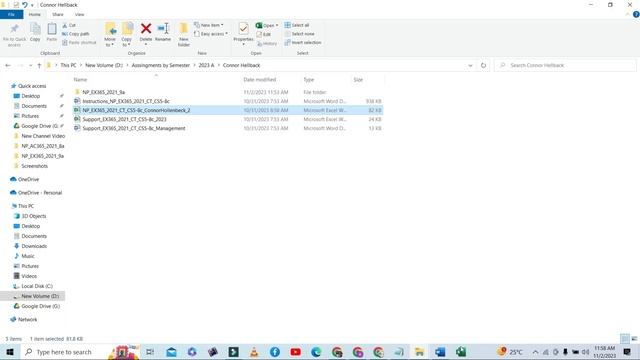Open the File menu tab
Viewport: 640px width, 360px height.
coord(11,14)
